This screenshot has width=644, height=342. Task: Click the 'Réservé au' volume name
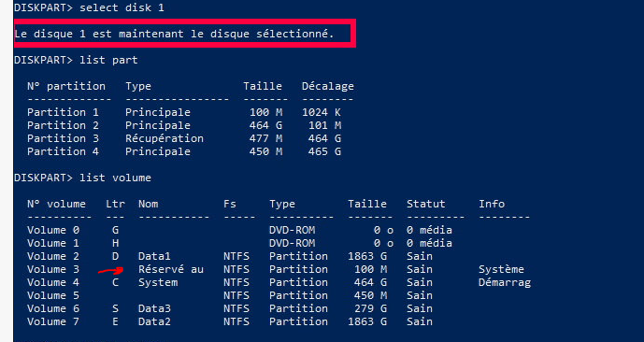pos(171,269)
